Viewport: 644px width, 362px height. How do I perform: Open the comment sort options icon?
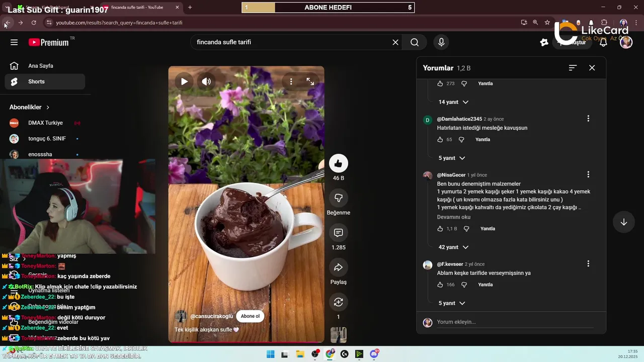(573, 68)
